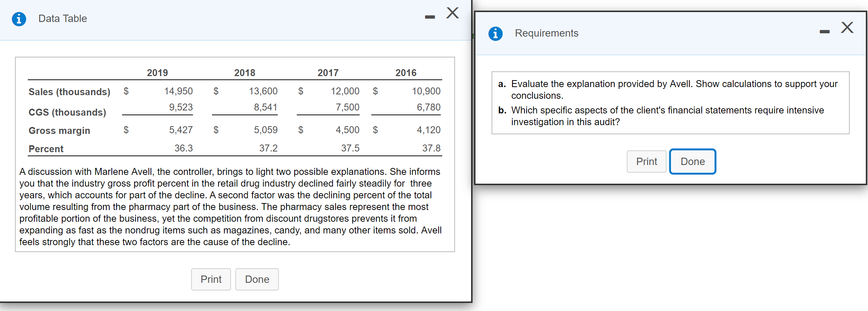Click the 37.2 percent value
The height and width of the screenshot is (311, 868).
268,148
